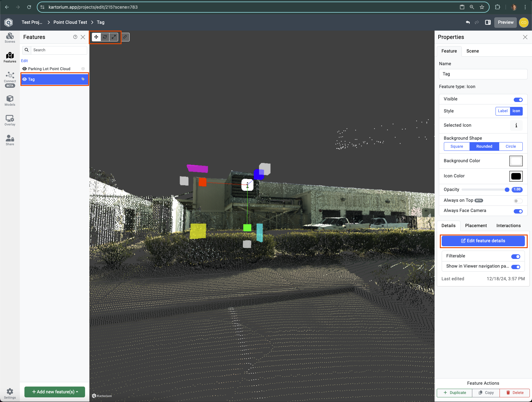Click the search magnifier icon
This screenshot has width=532, height=402.
(27, 50)
